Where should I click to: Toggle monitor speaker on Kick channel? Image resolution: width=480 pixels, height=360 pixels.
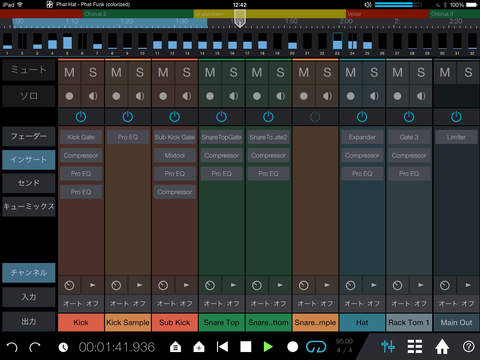(93, 96)
